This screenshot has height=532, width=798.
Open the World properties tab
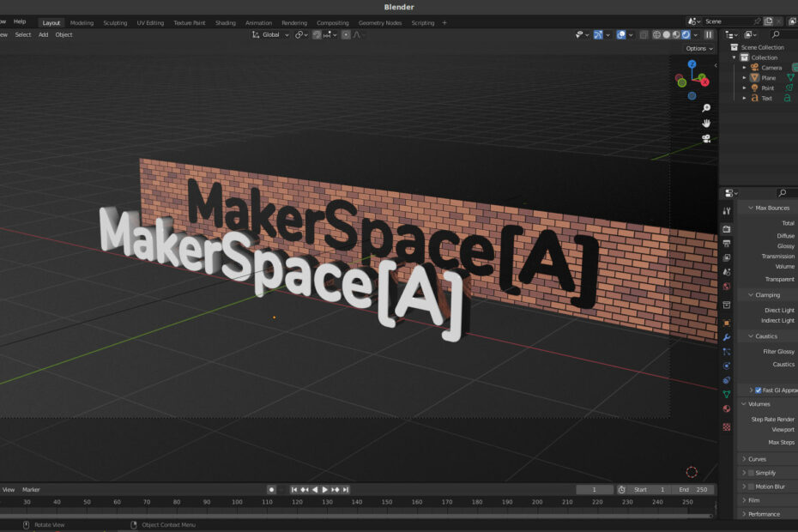(x=727, y=286)
